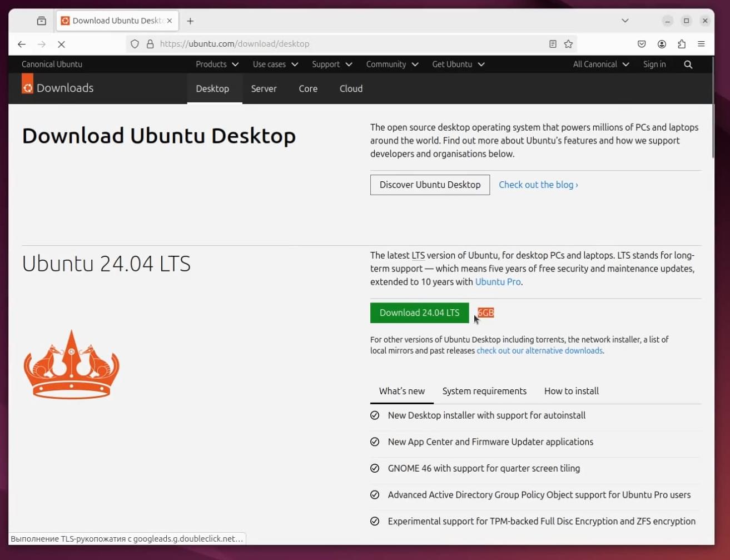This screenshot has height=560, width=730.
Task: Toggle reader view icon in address bar
Action: coord(553,44)
